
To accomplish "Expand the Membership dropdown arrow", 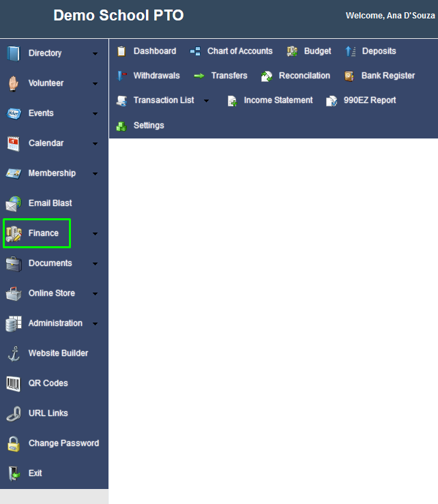I will [x=95, y=174].
